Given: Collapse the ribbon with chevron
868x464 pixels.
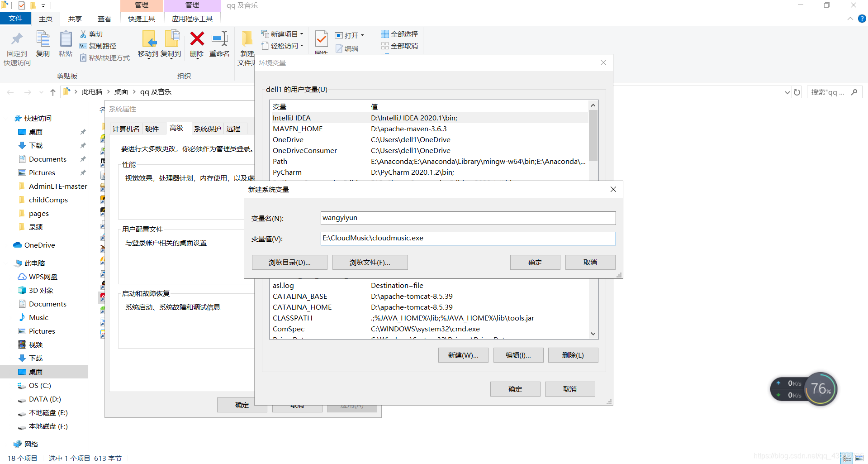Looking at the screenshot, I should tap(850, 19).
